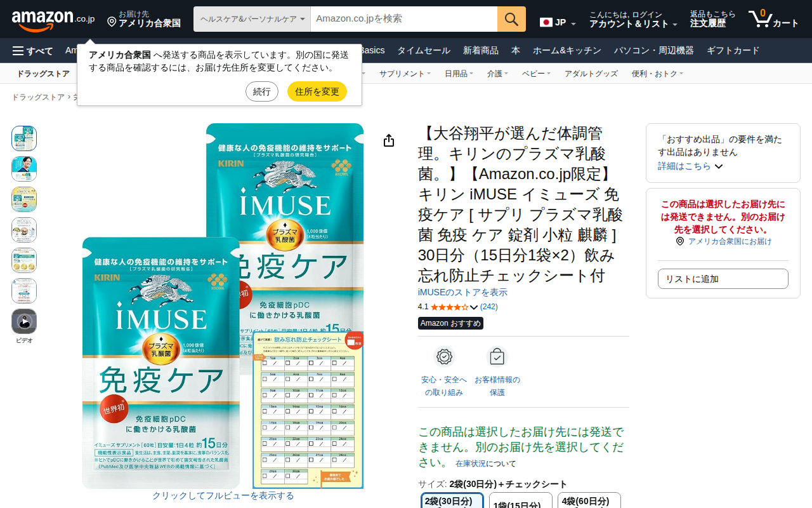
Task: Click 返品もこちら 注文履歴 link
Action: (x=713, y=20)
